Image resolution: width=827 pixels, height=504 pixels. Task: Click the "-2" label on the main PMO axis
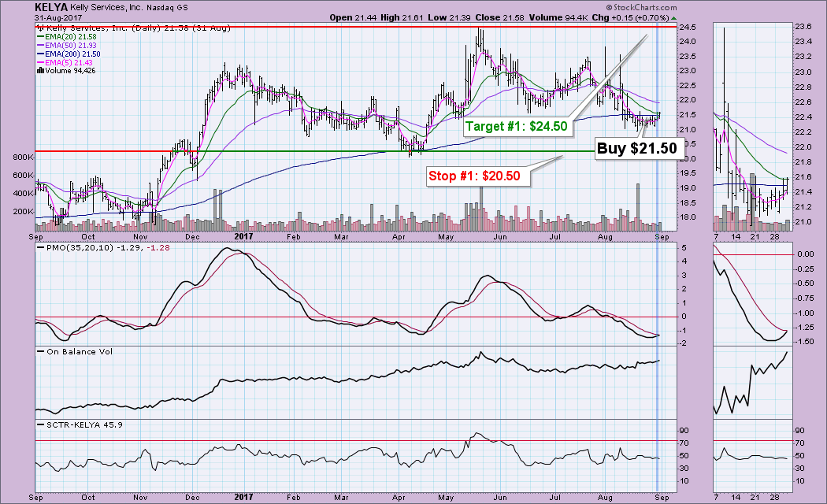coord(684,343)
